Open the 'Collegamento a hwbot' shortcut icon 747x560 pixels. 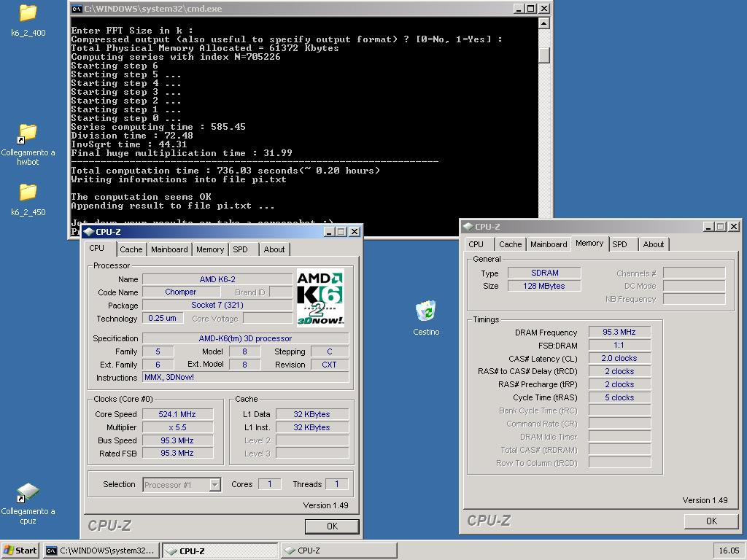pyautogui.click(x=28, y=134)
